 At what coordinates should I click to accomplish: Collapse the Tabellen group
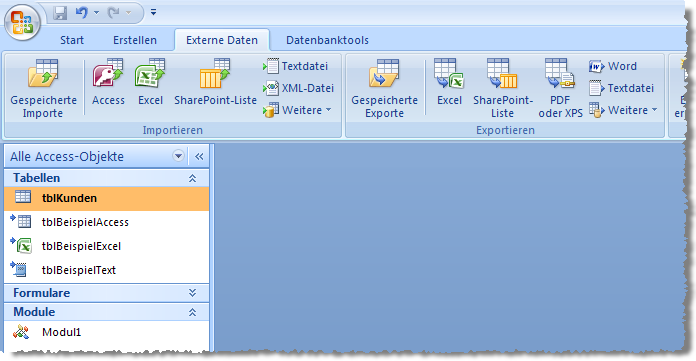[x=192, y=178]
